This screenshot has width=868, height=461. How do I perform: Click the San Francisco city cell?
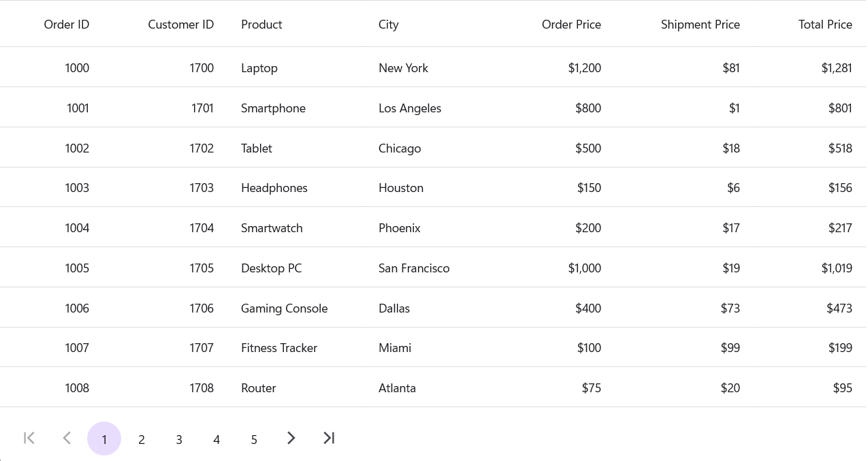[414, 268]
